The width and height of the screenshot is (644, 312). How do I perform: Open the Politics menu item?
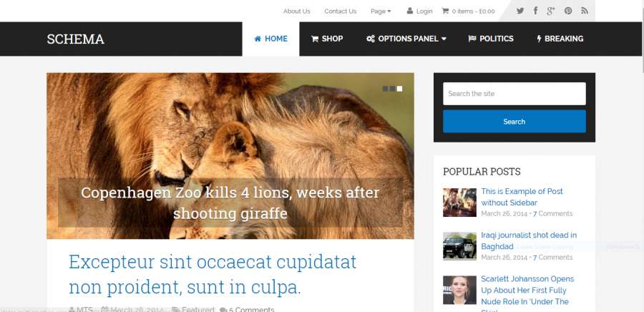click(491, 39)
